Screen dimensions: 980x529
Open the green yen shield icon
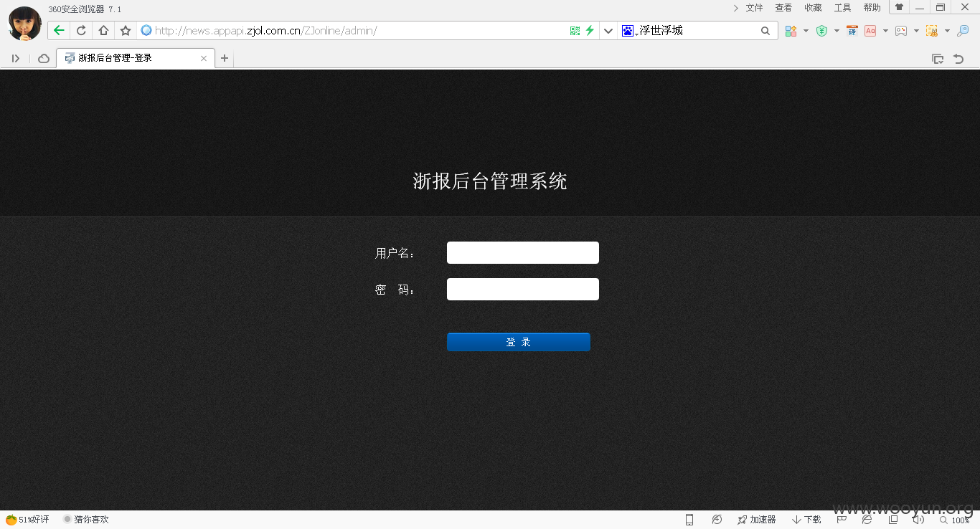[x=822, y=31]
